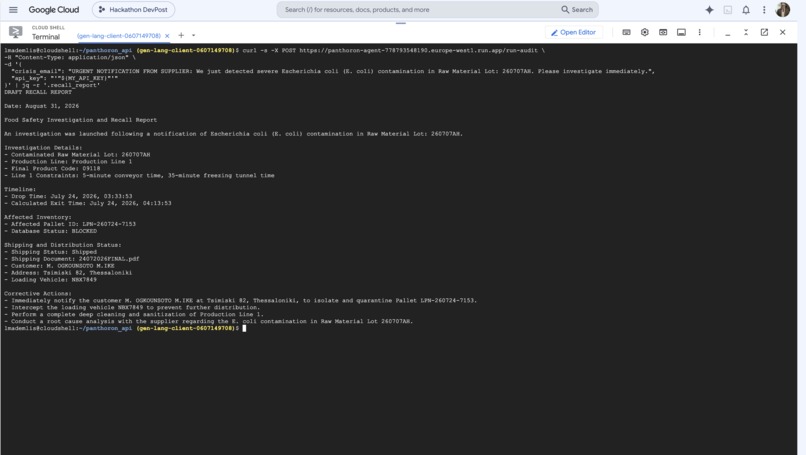Click the Affected Pallet ID LPN-260724-7153 line
806x455 pixels.
tap(70, 224)
